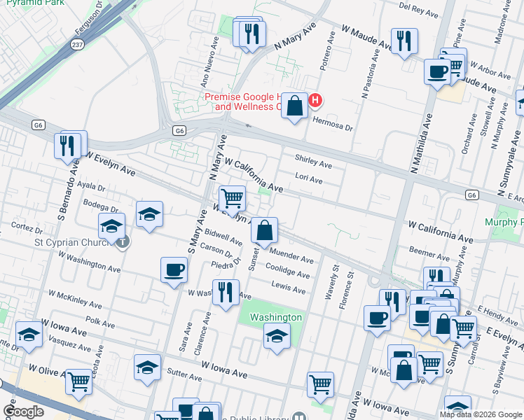
Task: Select the St Cyprian Church gray marker
Action: click(123, 241)
